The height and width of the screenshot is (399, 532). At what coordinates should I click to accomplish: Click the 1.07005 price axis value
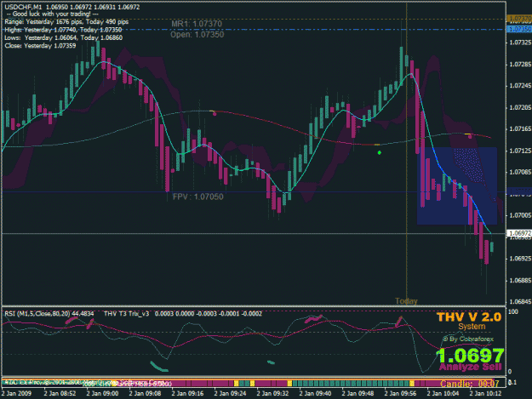(520, 215)
